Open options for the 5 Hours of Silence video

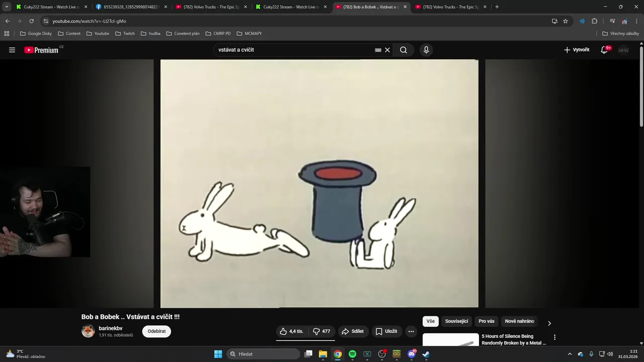tap(554, 337)
